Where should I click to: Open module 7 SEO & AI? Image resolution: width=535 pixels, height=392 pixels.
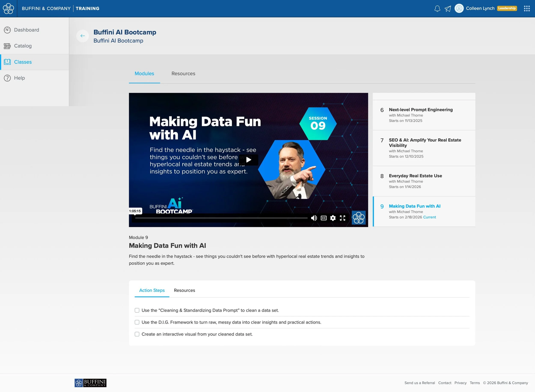(424, 148)
